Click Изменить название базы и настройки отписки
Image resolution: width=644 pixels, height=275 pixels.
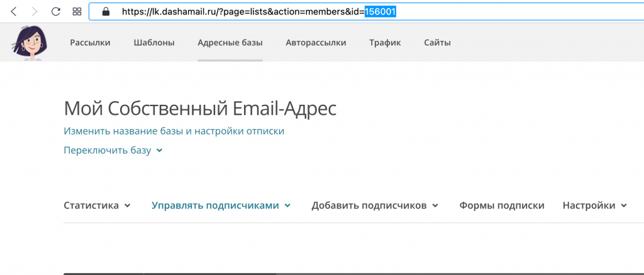click(174, 131)
